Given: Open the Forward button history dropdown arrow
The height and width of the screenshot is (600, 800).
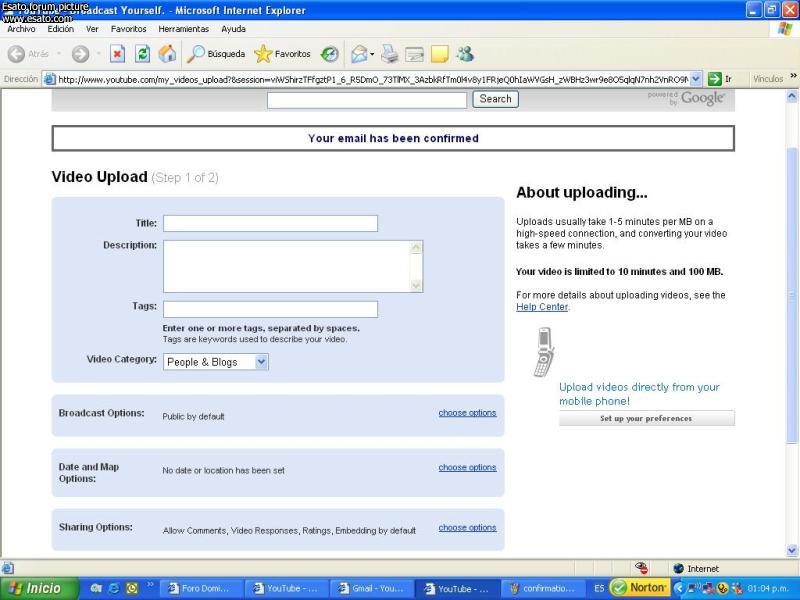Looking at the screenshot, I should [98, 54].
